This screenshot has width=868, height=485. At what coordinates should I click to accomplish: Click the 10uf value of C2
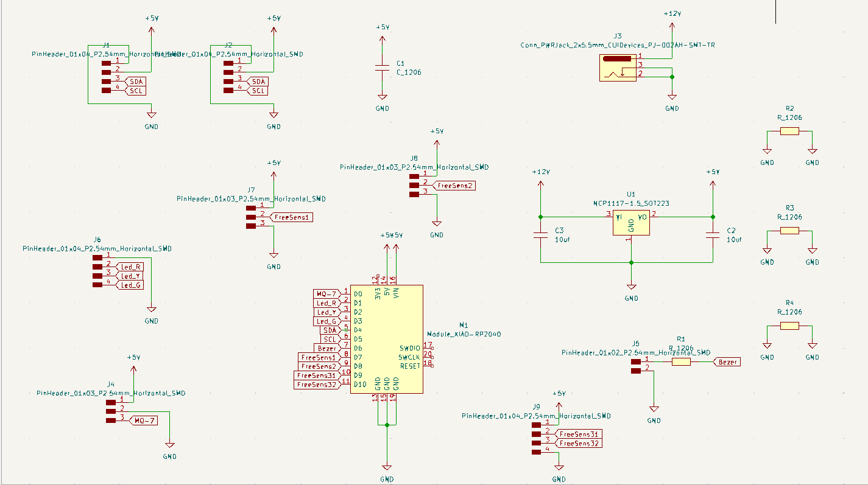point(734,240)
